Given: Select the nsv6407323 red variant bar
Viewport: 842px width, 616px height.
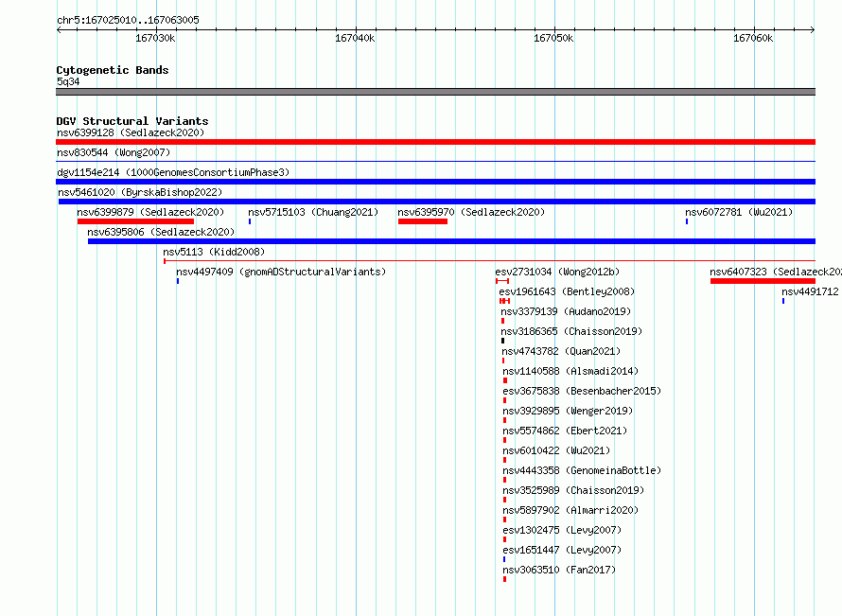Looking at the screenshot, I should pos(763,281).
